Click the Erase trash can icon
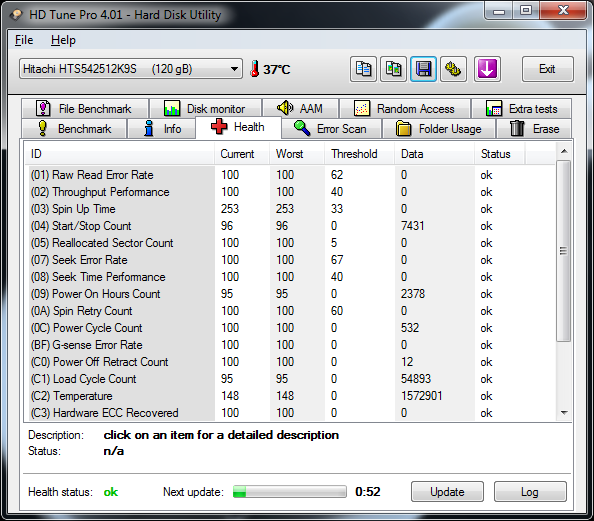Screen dimensions: 594x521 pyautogui.click(x=517, y=128)
